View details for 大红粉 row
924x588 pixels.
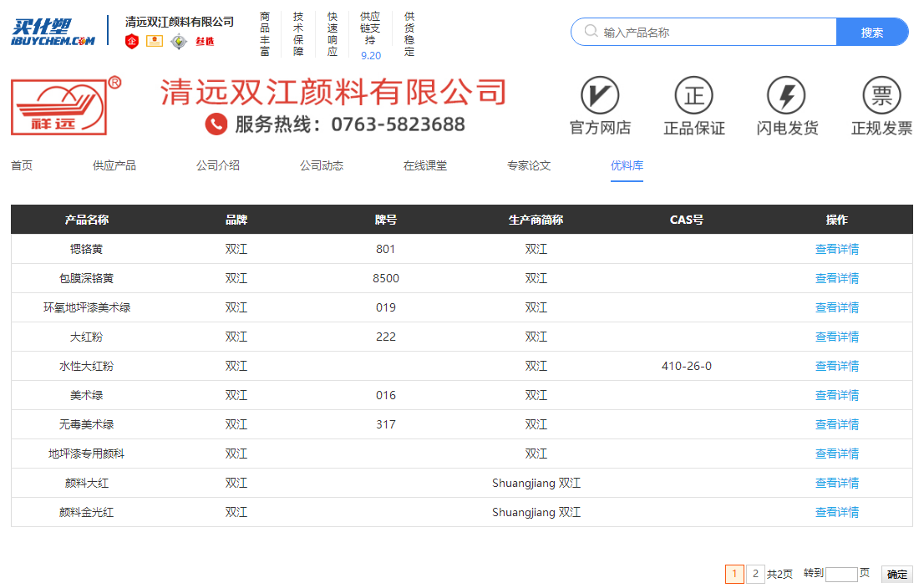tap(837, 337)
